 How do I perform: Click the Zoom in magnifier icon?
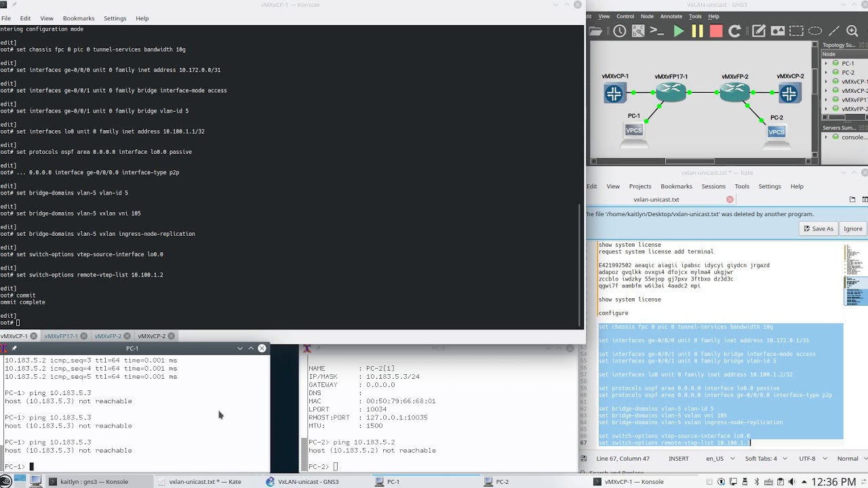pos(853,31)
